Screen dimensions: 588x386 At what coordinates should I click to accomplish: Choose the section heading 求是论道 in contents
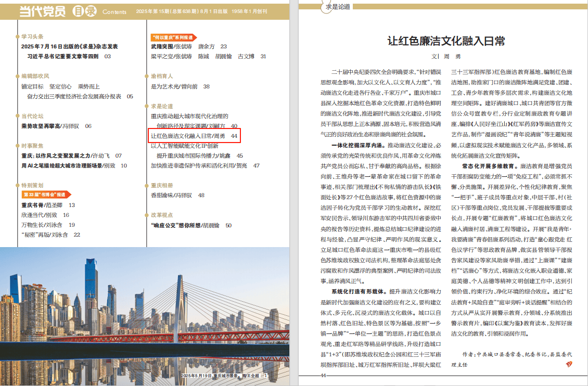pos(162,107)
